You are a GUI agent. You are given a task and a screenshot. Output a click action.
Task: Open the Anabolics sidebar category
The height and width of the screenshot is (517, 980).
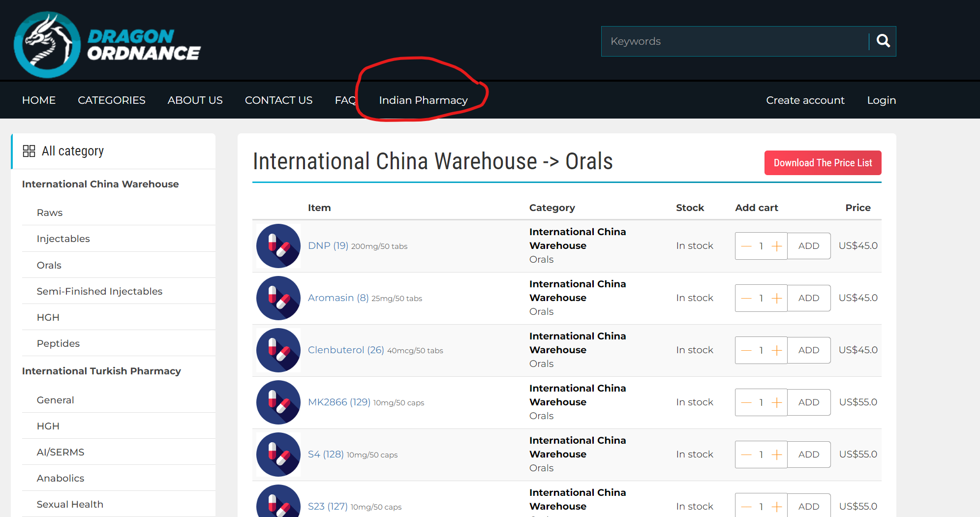(61, 478)
